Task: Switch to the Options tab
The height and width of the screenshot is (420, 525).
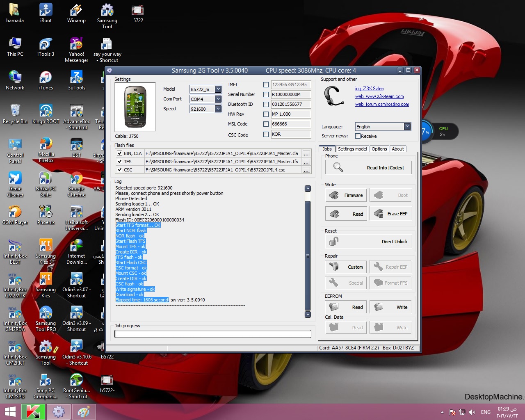Action: coord(379,149)
